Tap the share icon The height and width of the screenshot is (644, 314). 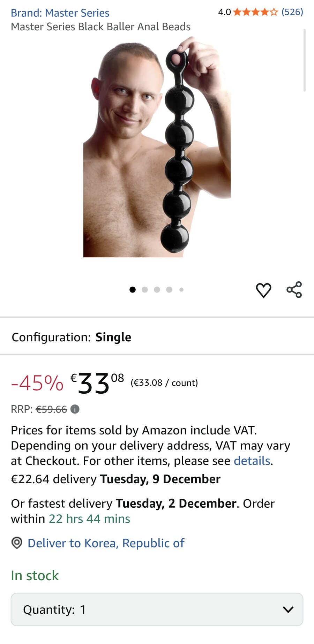tap(294, 290)
